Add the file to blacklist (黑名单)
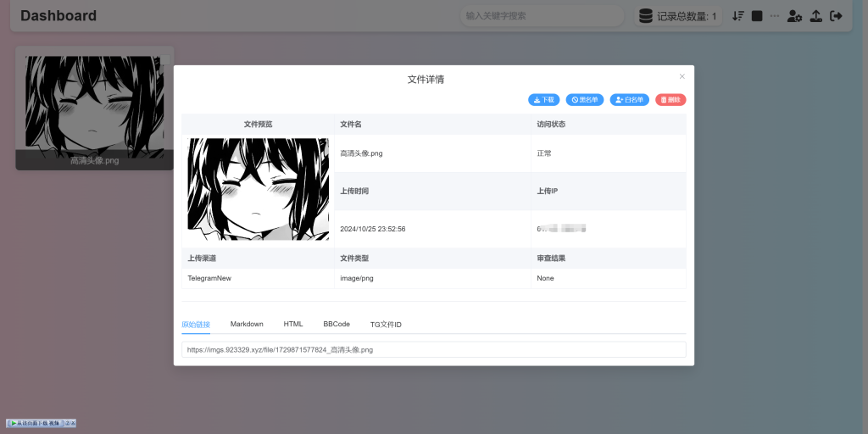 pyautogui.click(x=584, y=100)
